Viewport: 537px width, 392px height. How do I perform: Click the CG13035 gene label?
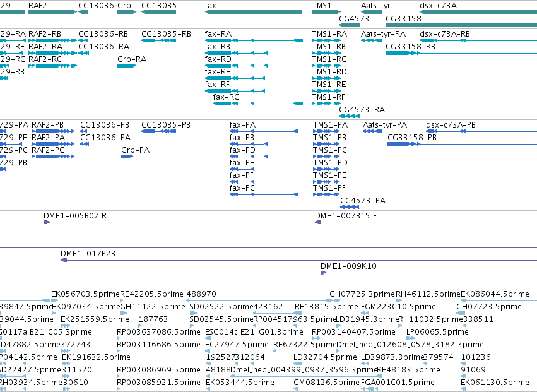pyautogui.click(x=159, y=6)
